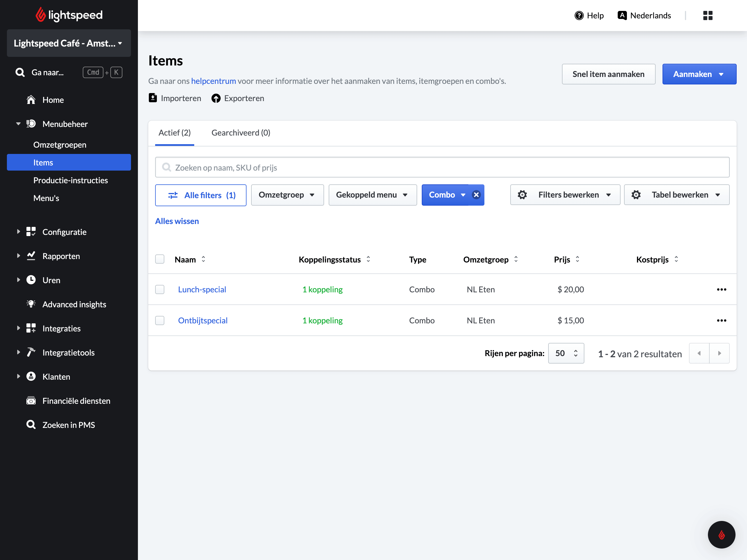Viewport: 747px width, 560px height.
Task: Toggle the select-all checkbox in table header
Action: point(160,259)
